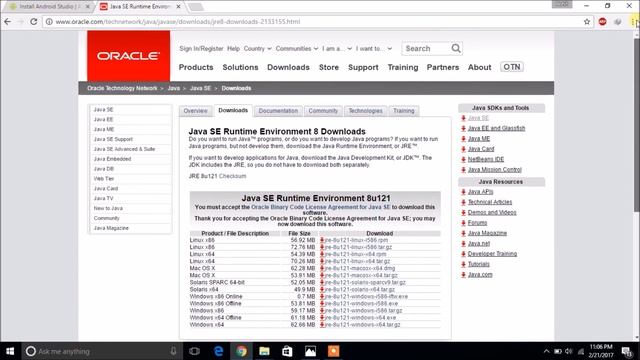The width and height of the screenshot is (640, 360).
Task: Open the Solutions menu
Action: click(x=240, y=67)
